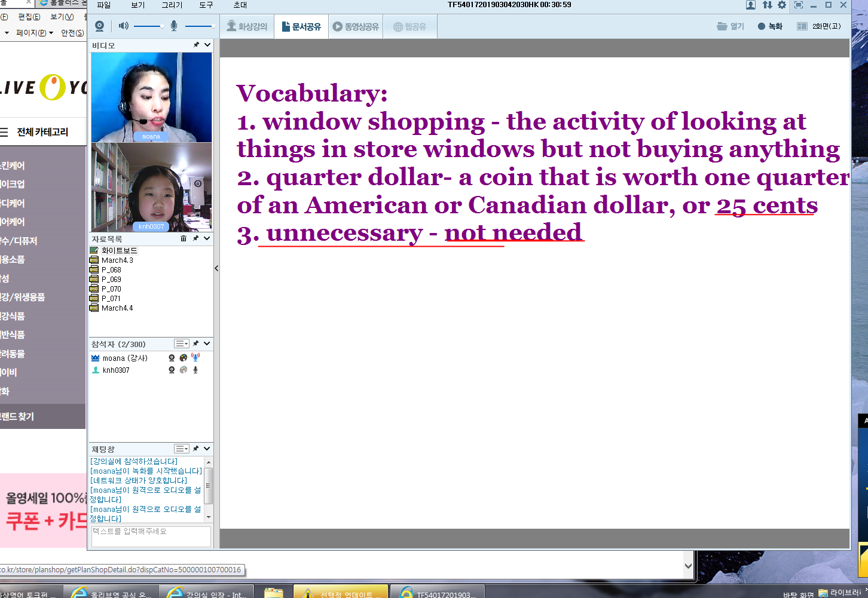The image size is (868, 598).
Task: Open the 참석자 list options dropdown
Action: 182,344
